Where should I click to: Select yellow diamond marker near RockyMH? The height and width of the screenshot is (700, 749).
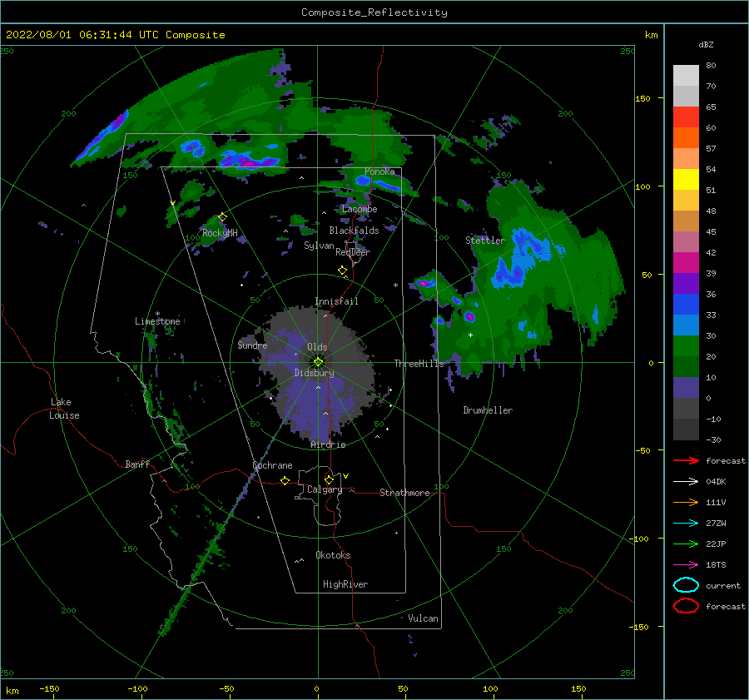222,217
